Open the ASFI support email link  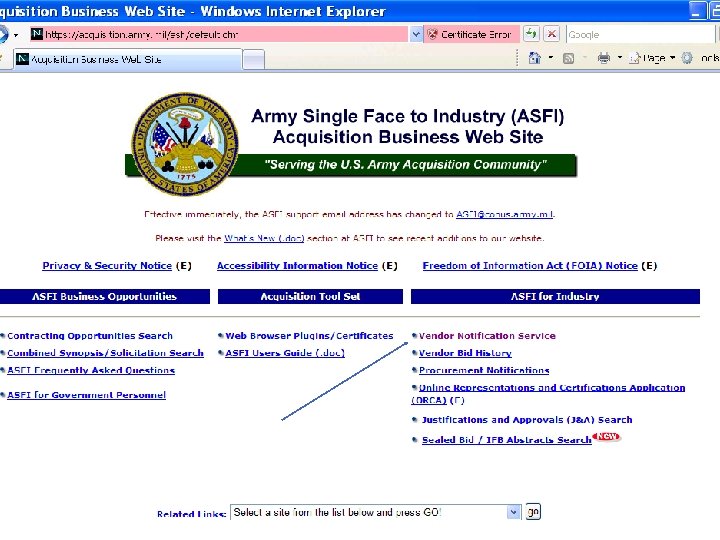(x=505, y=214)
